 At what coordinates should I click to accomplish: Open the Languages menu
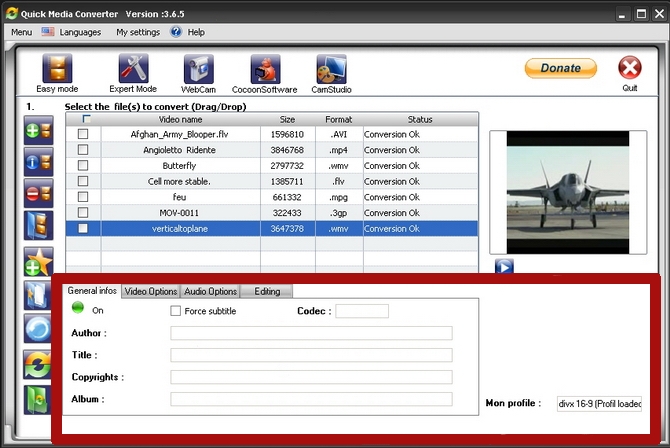coord(80,32)
